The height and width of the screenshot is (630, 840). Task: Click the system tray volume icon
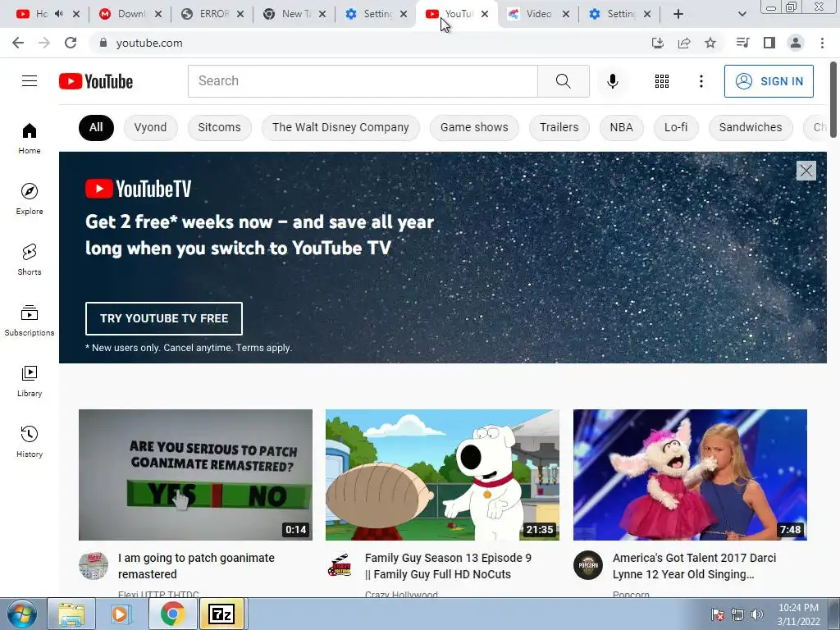756,614
